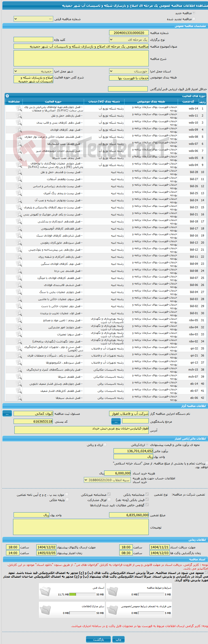Toggle گواهی خالص مطالبات checkbox
Screen dimensions: 208x644
(x=147, y=505)
